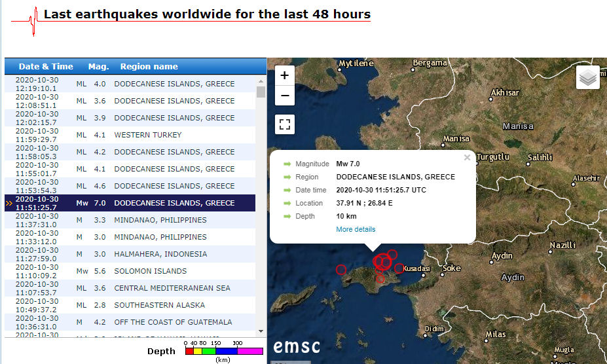The image size is (607, 364).
Task: Select the CENTRAL MEDITERRANEAN SEA row
Action: click(130, 288)
